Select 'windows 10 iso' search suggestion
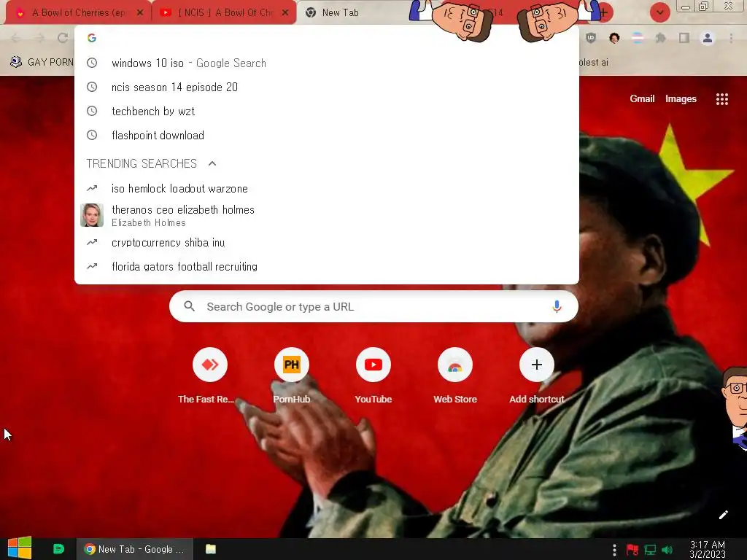Viewport: 747px width, 560px height. [327, 63]
